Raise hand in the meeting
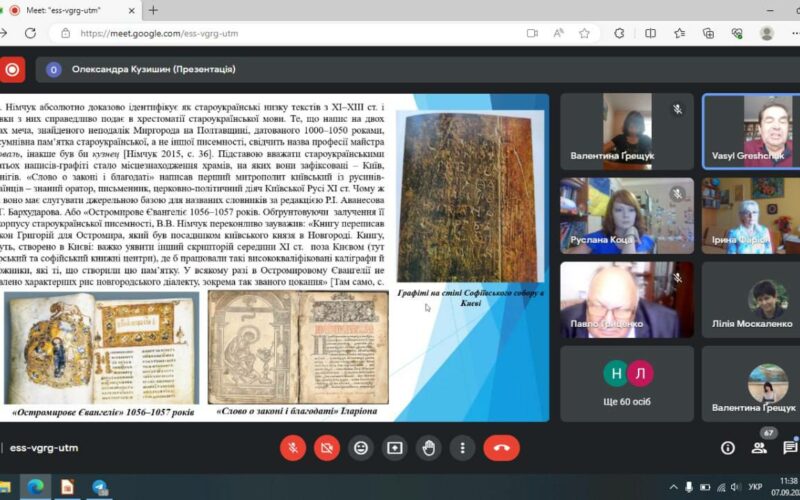The image size is (800, 500). [x=429, y=448]
